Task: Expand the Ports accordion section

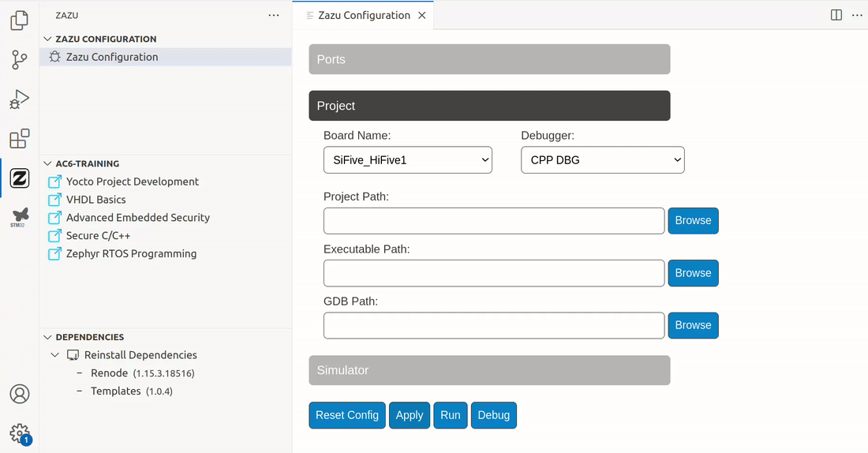Action: pyautogui.click(x=489, y=59)
